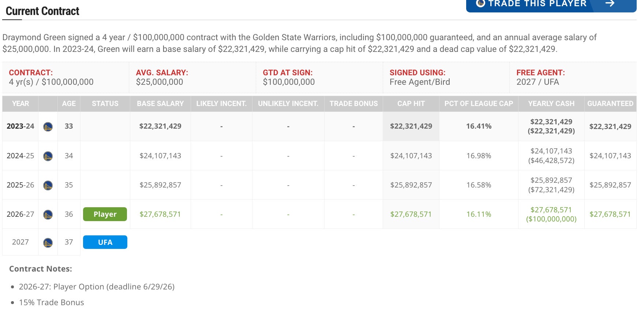Click the Warriors logo in 2023-24 row

click(48, 127)
